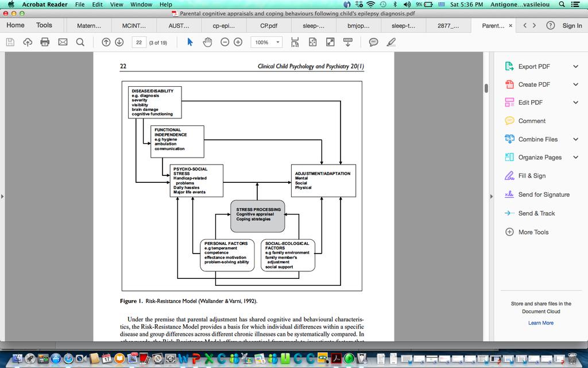Screen dimensions: 588x368
Task: Open the Help menu
Action: 166,5
